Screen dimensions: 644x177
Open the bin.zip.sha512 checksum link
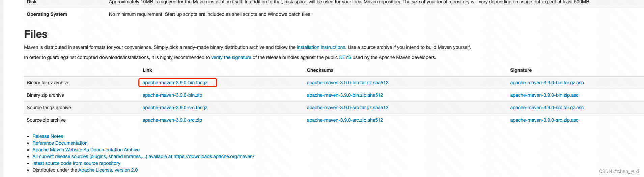coord(345,95)
